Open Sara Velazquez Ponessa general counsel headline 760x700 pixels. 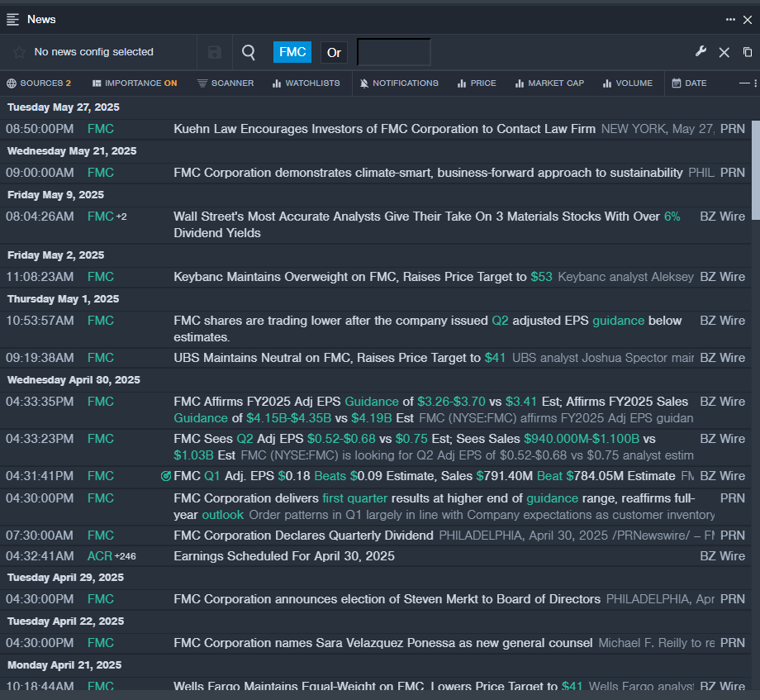tap(383, 643)
